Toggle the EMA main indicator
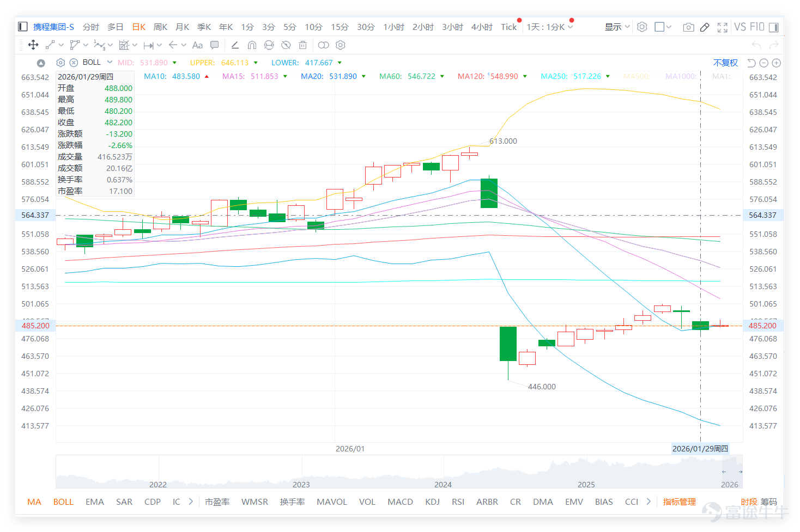 [x=95, y=502]
